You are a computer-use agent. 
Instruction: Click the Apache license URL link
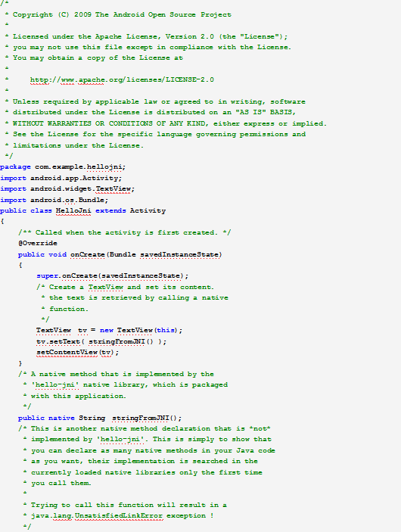pyautogui.click(x=122, y=79)
